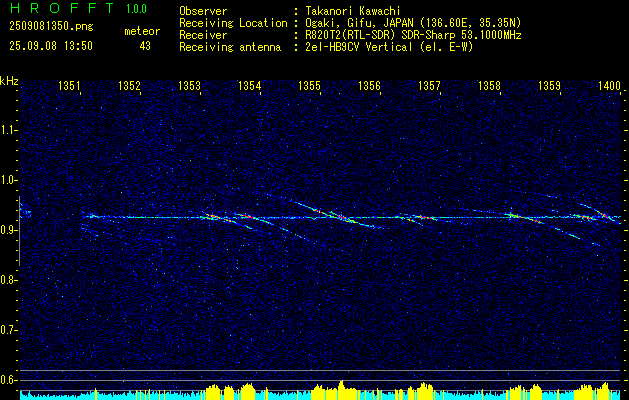The width and height of the screenshot is (629, 400).
Task: Click the 0.8 kHz frequency label
Action: (x=8, y=280)
